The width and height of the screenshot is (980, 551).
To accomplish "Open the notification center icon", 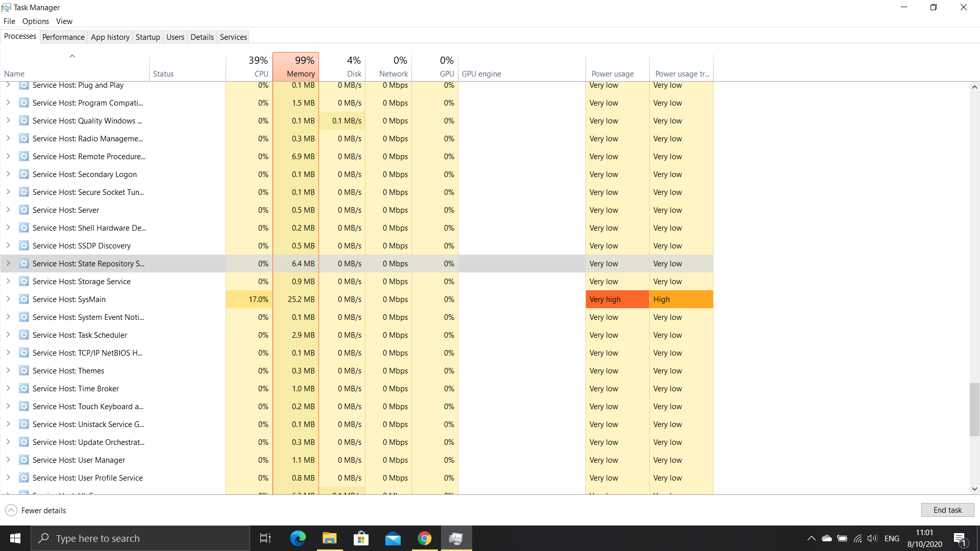I will click(959, 538).
